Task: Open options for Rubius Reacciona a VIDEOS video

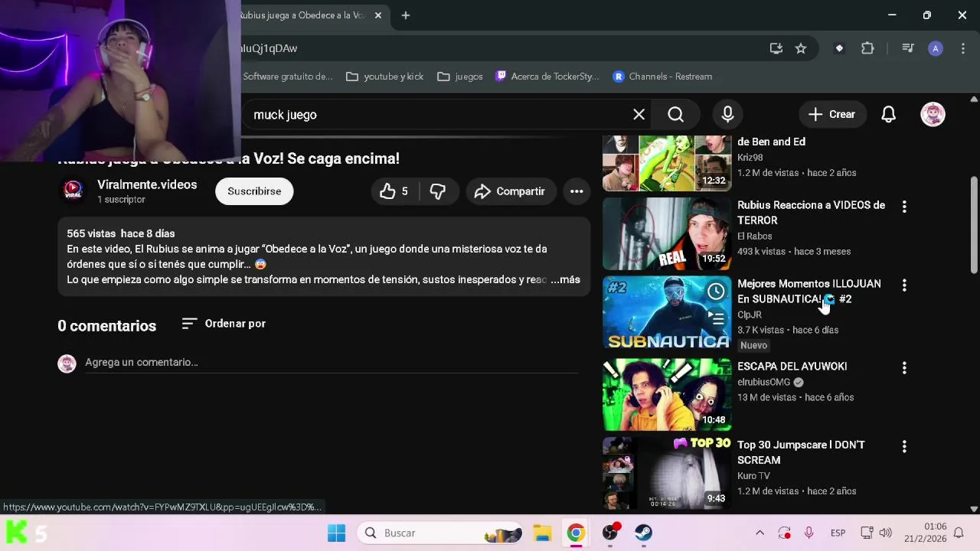Action: pyautogui.click(x=904, y=207)
